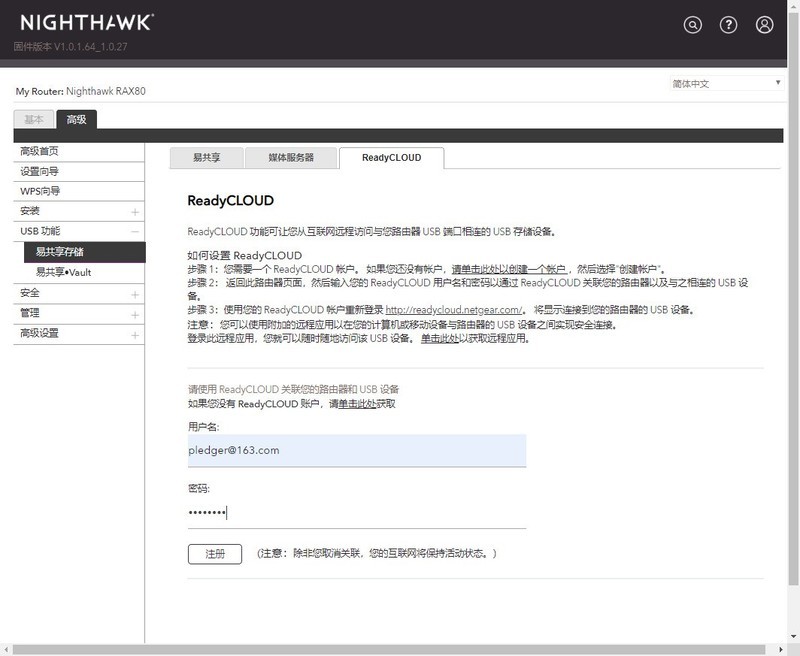Expand the 高级设置 section plus icon
The height and width of the screenshot is (656, 800).
click(135, 335)
